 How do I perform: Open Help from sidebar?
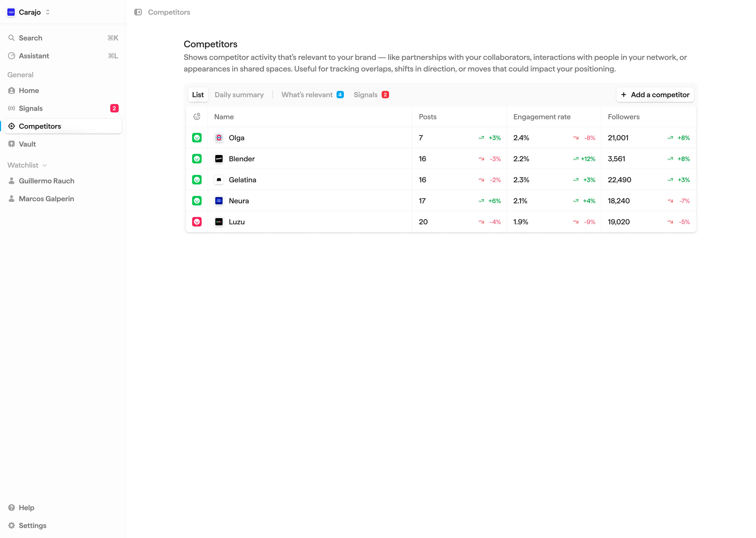(26, 508)
